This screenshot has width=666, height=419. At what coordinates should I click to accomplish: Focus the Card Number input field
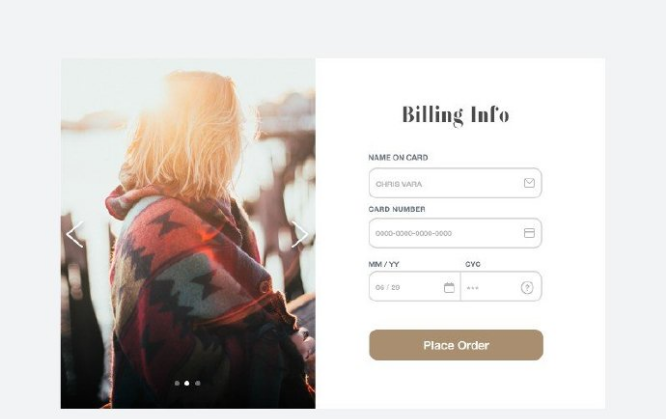pyautogui.click(x=440, y=234)
